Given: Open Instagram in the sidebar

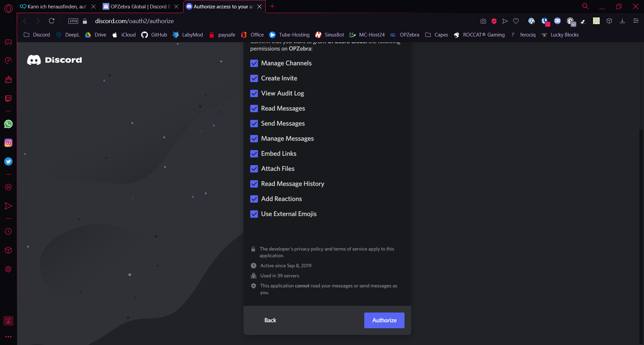Looking at the screenshot, I should click(8, 143).
